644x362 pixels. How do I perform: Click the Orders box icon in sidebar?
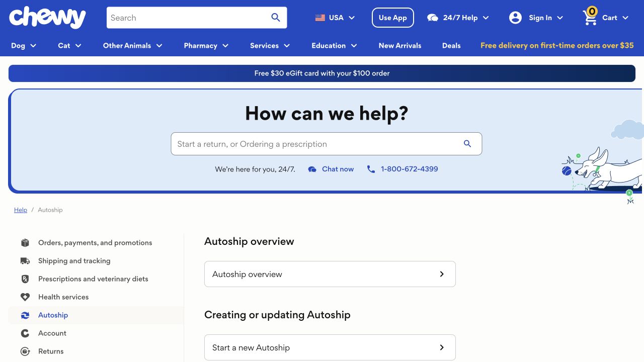(x=25, y=243)
